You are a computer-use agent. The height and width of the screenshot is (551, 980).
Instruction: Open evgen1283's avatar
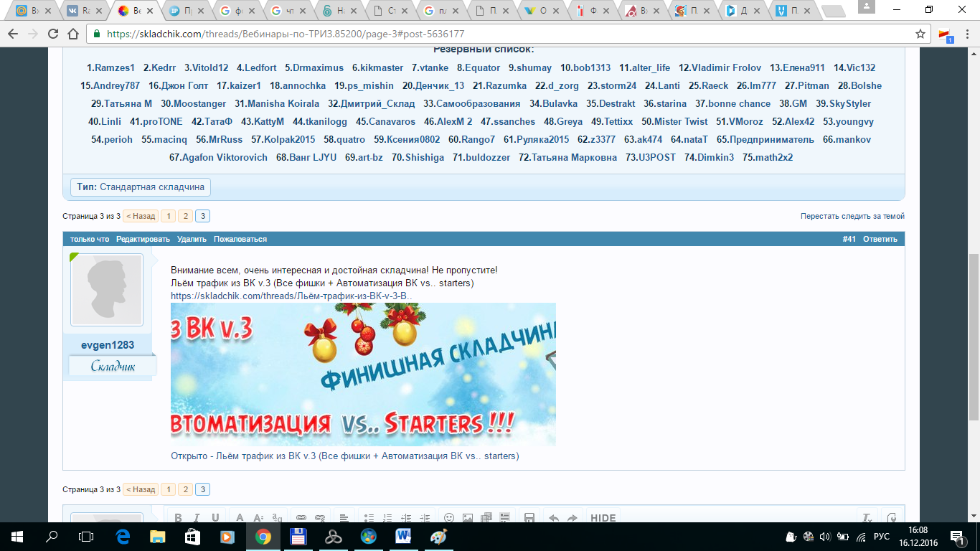106,290
